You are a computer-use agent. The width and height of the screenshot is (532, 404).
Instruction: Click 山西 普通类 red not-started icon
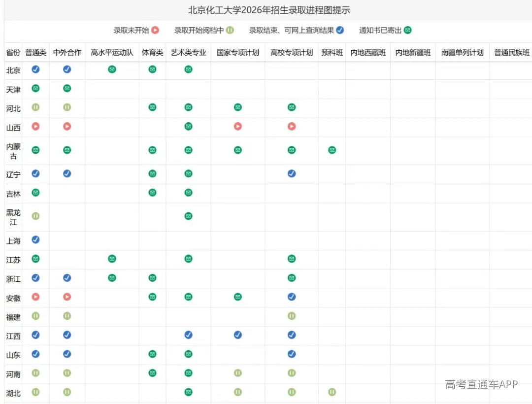(35, 126)
